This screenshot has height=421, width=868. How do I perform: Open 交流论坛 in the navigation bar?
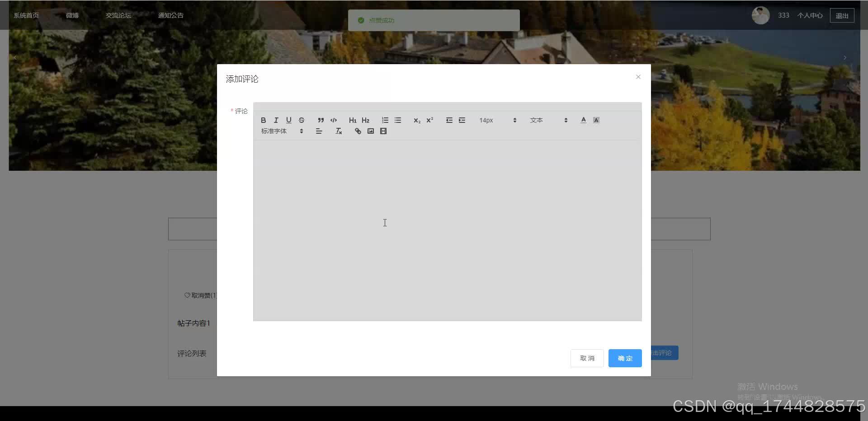coord(118,15)
